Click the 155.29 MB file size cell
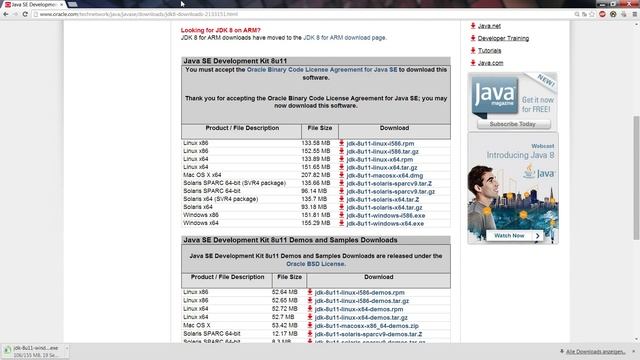 click(316, 223)
